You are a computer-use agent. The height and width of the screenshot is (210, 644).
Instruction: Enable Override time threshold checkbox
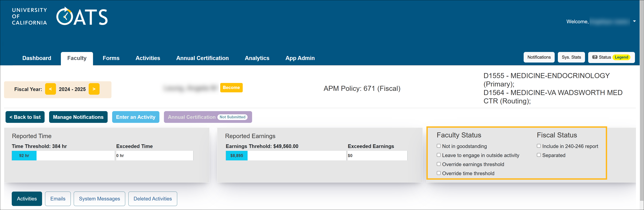click(438, 173)
